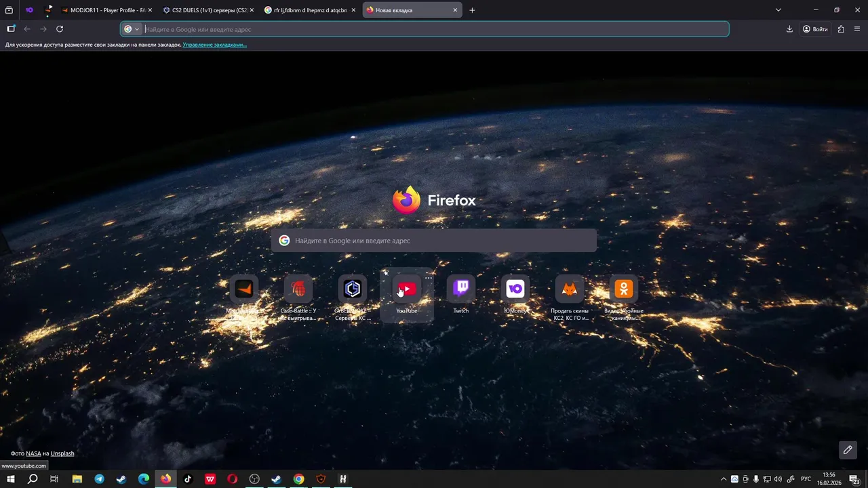Open the Extensions puzzle icon
This screenshot has height=488, width=868.
click(x=841, y=29)
